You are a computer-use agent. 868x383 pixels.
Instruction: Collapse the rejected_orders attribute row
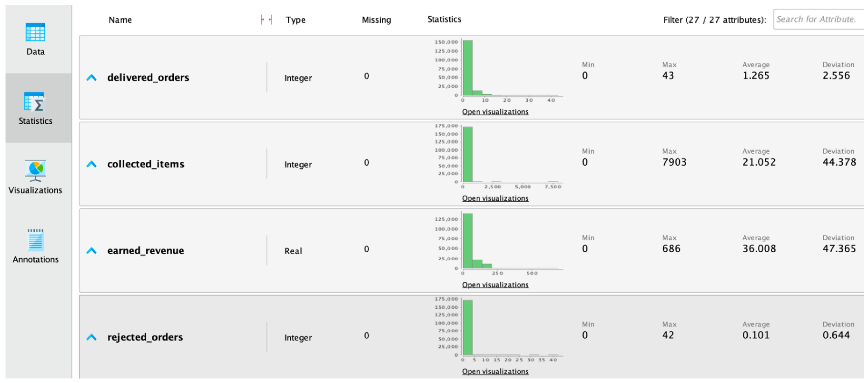click(x=92, y=338)
